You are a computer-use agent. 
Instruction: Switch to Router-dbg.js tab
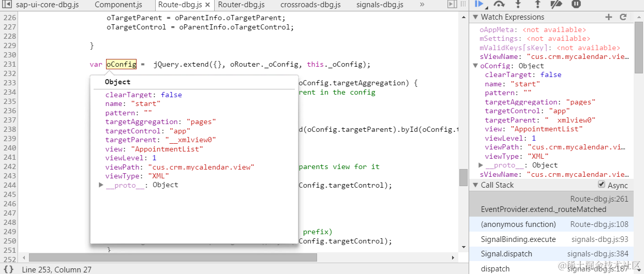point(241,5)
